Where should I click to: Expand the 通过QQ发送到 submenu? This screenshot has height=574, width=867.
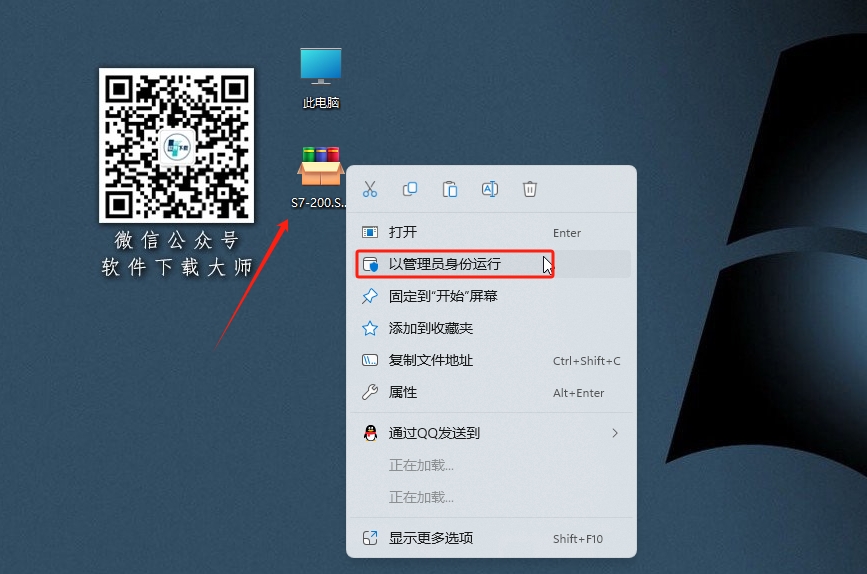(x=492, y=433)
